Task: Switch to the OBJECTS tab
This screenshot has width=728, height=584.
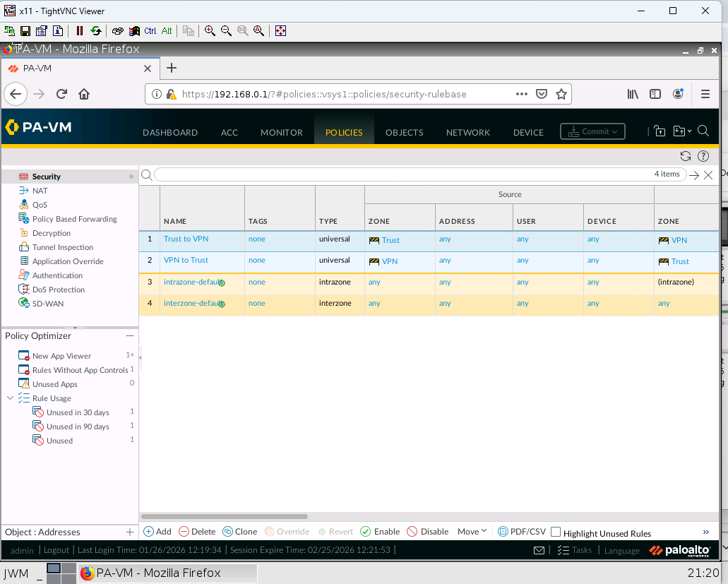Action: coord(404,132)
